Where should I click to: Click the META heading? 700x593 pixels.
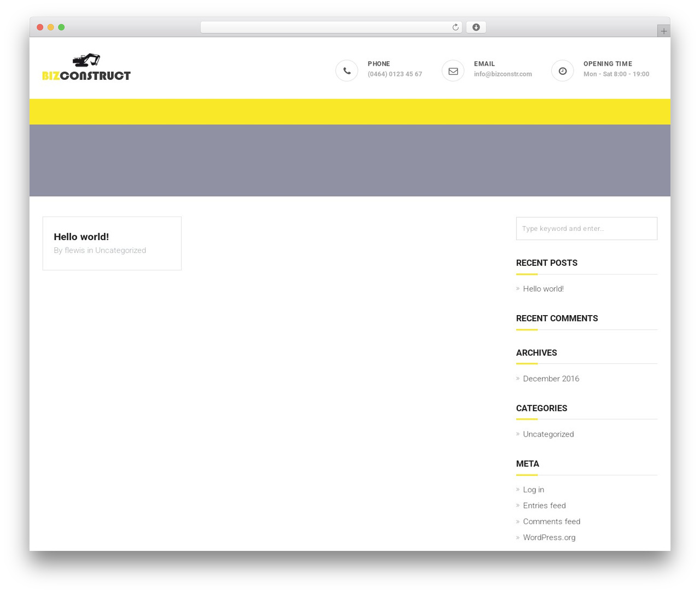coord(528,464)
